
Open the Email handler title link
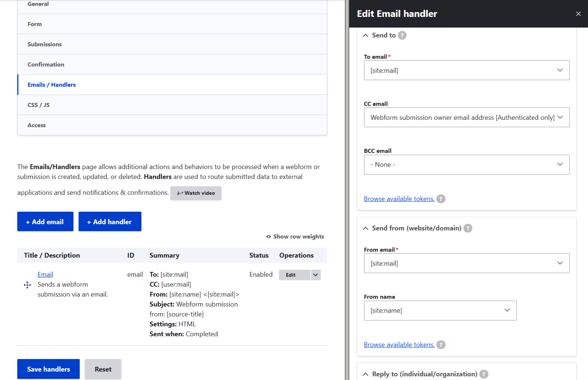point(45,275)
